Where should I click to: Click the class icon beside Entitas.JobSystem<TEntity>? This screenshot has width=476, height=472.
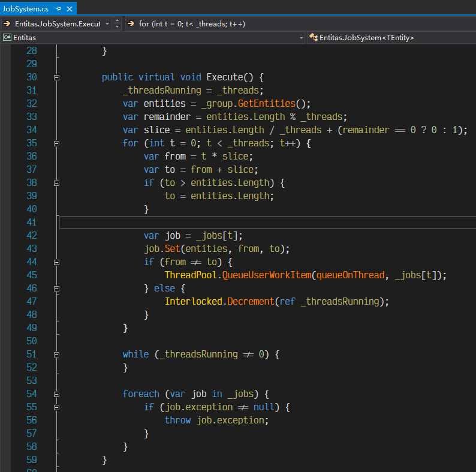pyautogui.click(x=314, y=37)
